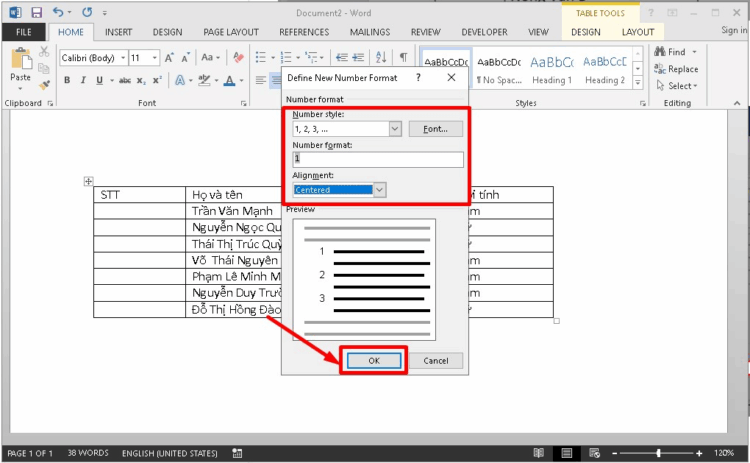Toggle Italic formatting

(82, 80)
